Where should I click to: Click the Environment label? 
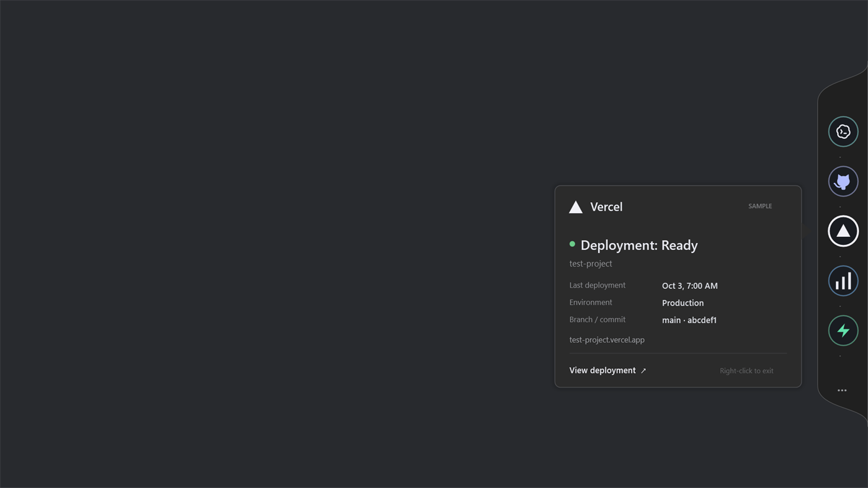tap(591, 303)
